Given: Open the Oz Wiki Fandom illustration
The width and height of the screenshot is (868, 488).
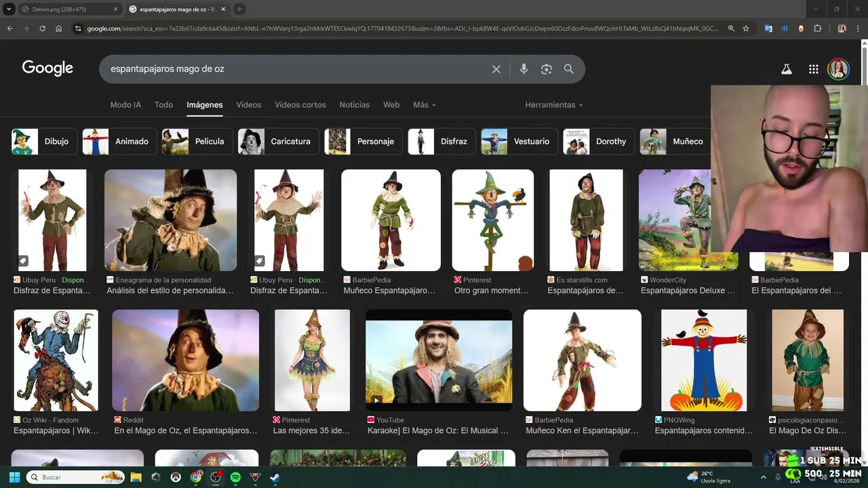Looking at the screenshot, I should tap(56, 361).
